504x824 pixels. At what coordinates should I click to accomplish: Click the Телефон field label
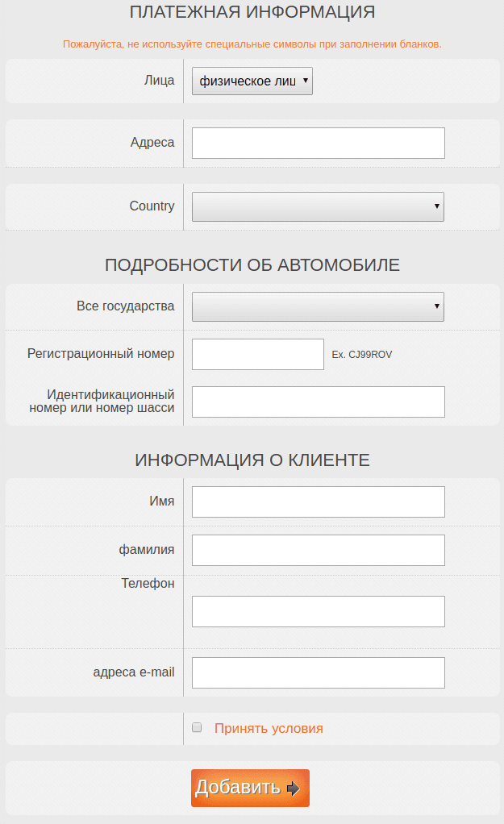(x=148, y=583)
